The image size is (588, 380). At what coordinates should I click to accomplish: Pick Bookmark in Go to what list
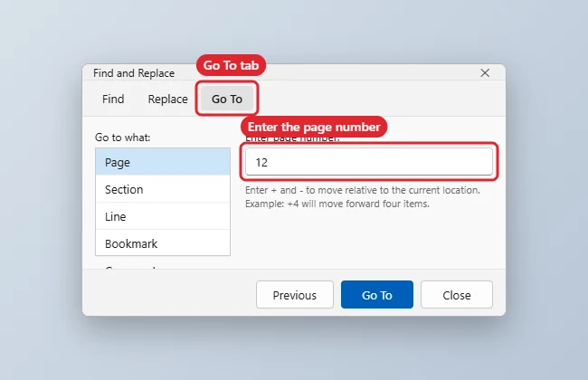coord(163,243)
